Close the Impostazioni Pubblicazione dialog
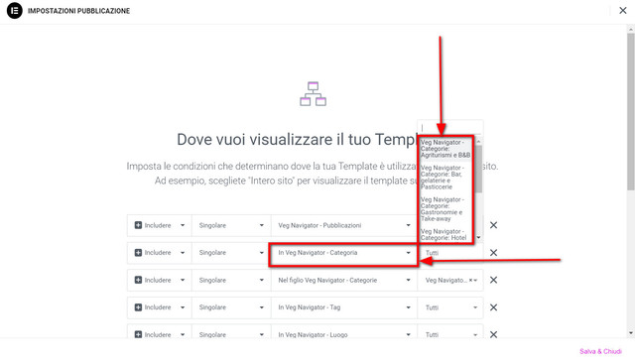Image resolution: width=635 pixels, height=364 pixels. click(623, 11)
